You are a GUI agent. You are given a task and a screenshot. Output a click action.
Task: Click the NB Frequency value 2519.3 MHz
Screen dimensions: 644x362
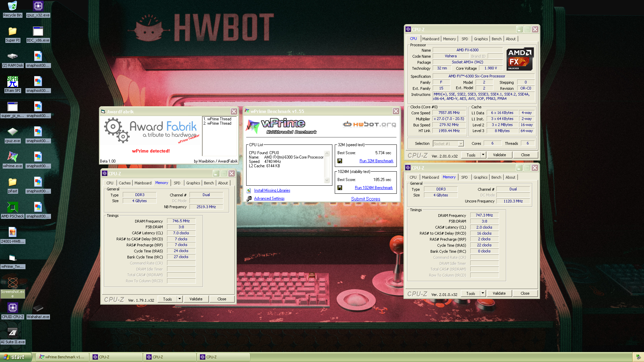[x=206, y=207]
